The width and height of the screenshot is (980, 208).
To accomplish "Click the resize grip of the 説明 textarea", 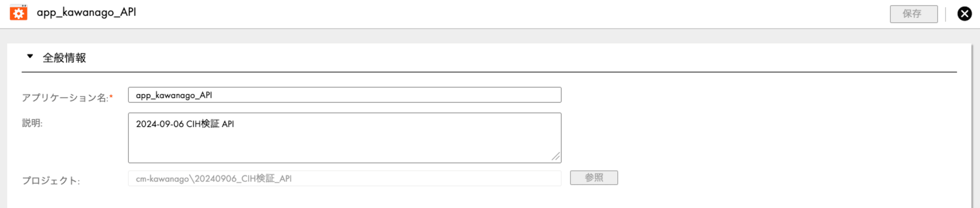I will coord(556,157).
